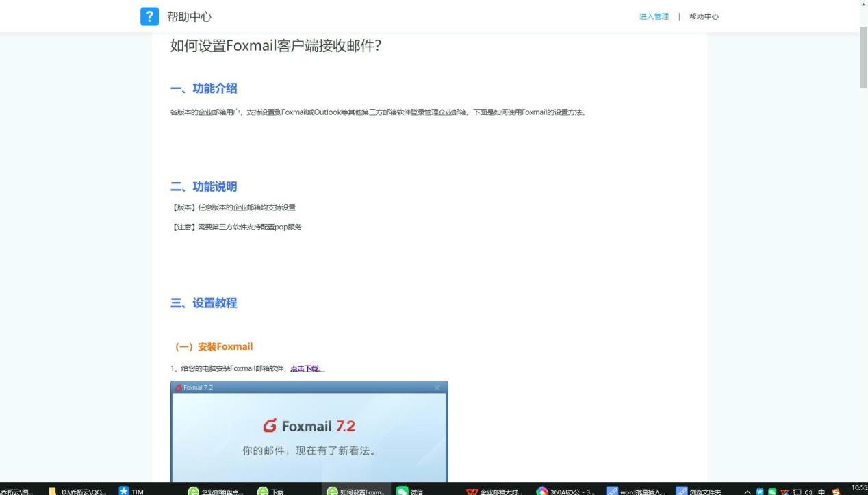Click the page vertical scrollbar thumb
The image size is (868, 495).
point(863,56)
